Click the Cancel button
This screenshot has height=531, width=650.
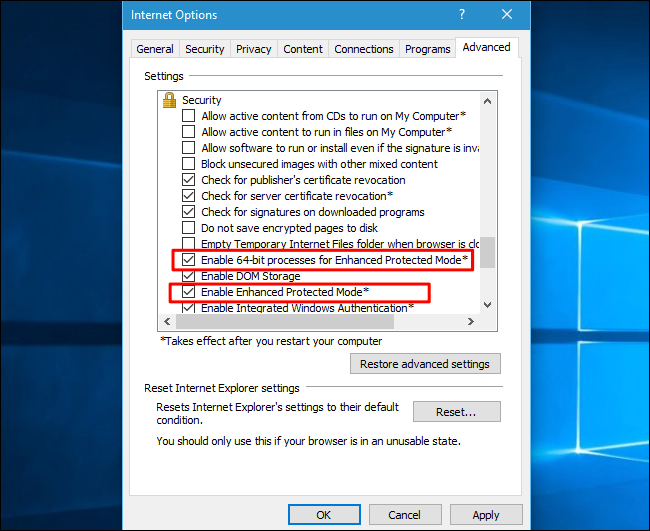click(x=405, y=515)
